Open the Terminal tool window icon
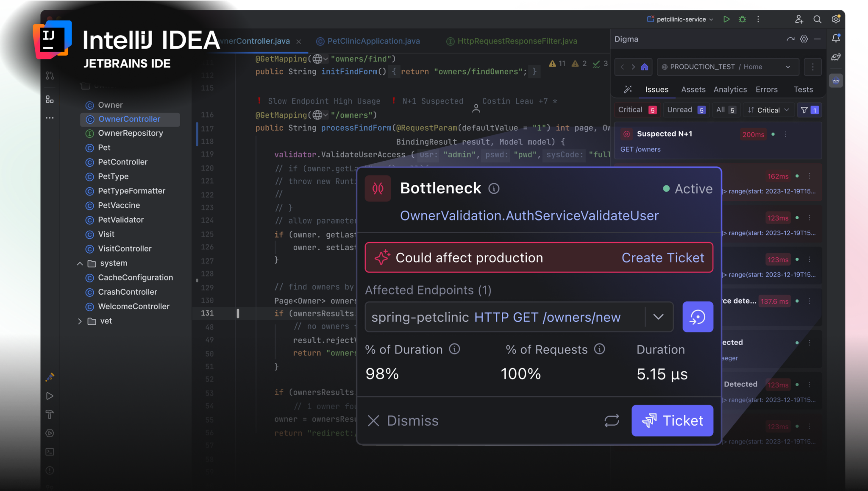The width and height of the screenshot is (868, 491). point(50,452)
